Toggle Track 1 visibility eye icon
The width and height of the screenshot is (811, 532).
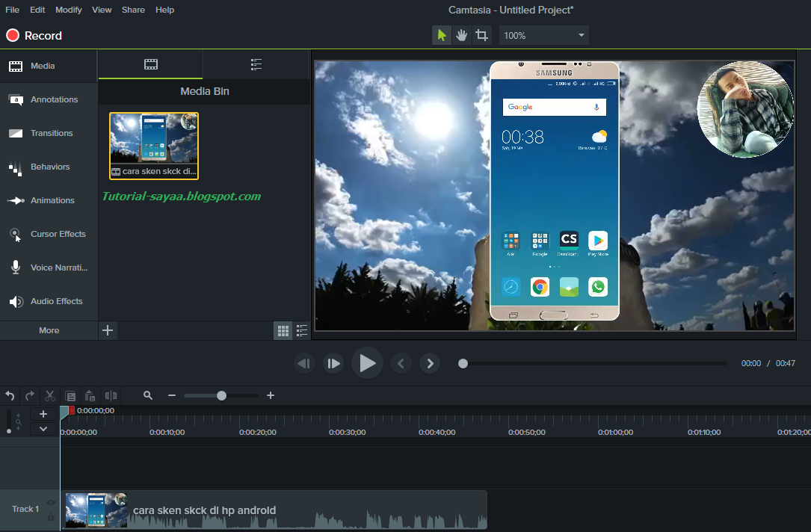51,503
